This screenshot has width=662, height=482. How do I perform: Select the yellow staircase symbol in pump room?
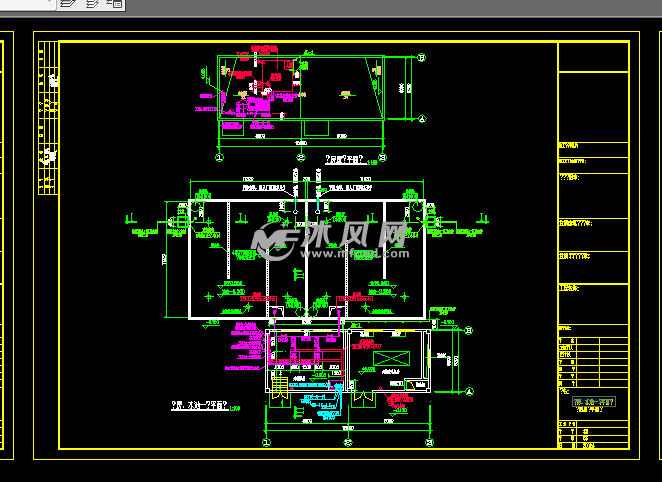(279, 388)
